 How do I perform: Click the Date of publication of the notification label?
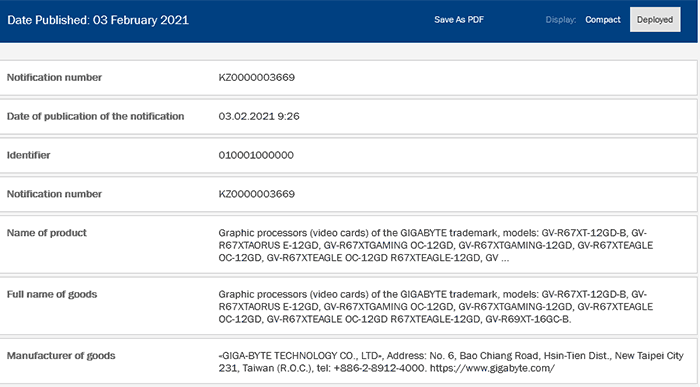[96, 116]
